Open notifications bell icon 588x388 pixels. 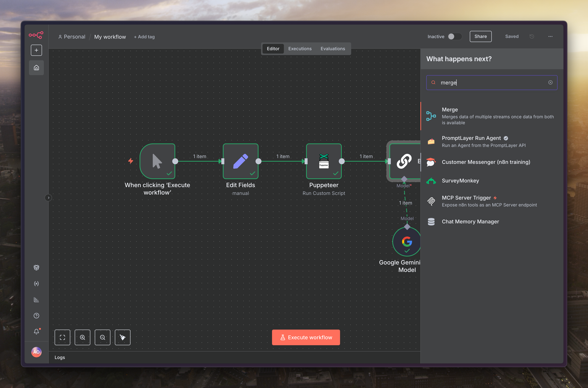tap(36, 331)
